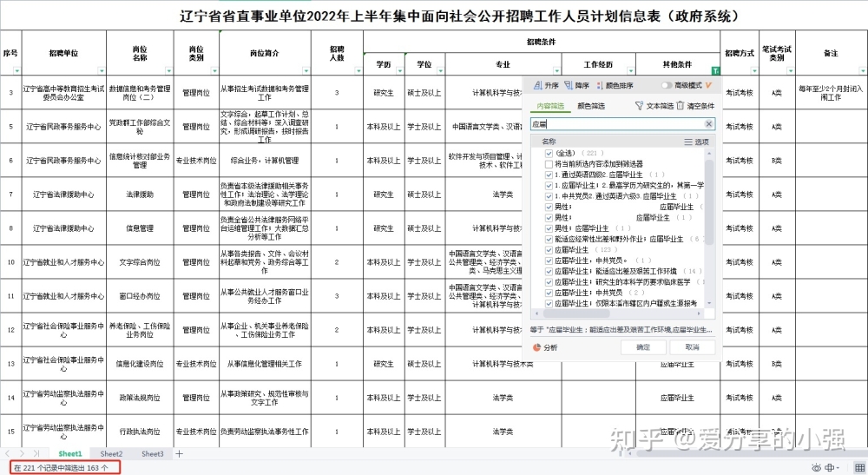Go to next sheet tab arrow

(x=23, y=453)
